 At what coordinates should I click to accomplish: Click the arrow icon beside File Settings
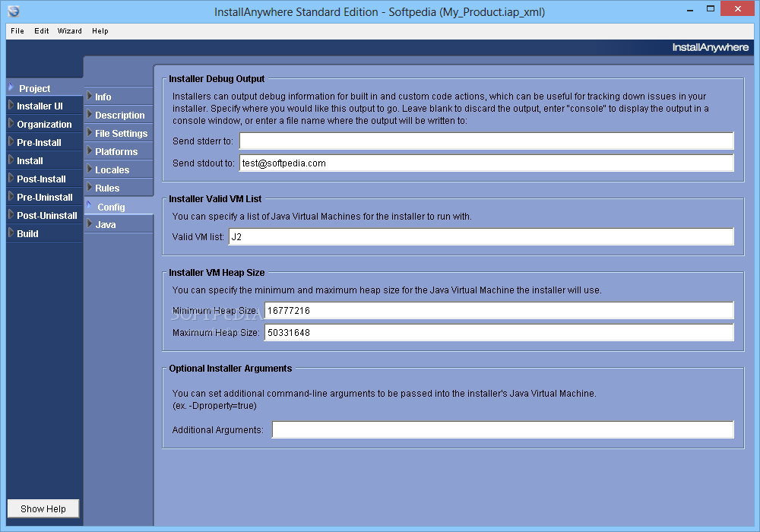tap(89, 132)
